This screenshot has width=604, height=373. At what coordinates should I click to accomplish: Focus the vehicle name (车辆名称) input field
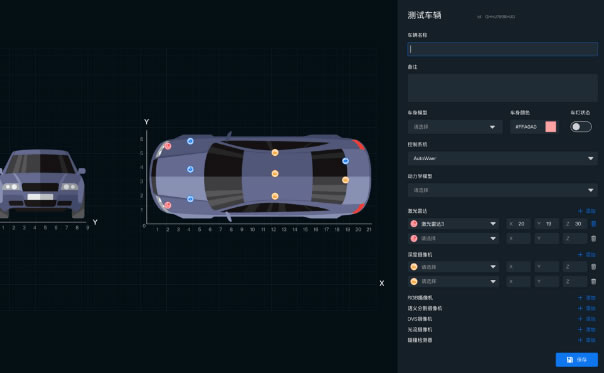pos(503,49)
